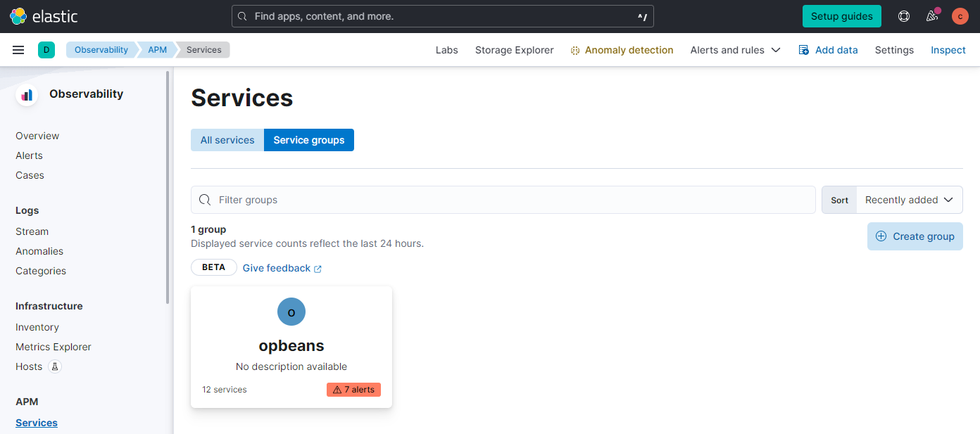Open the newsfeed notifications icon
Image resolution: width=980 pixels, height=434 pixels.
tap(932, 16)
